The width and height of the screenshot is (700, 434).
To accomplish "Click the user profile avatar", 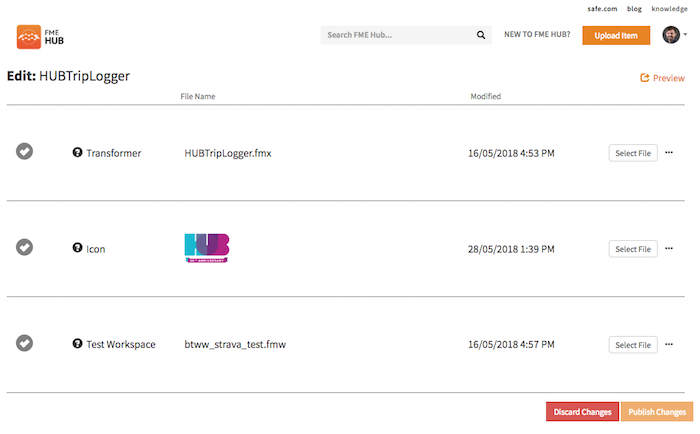I will pos(671,34).
